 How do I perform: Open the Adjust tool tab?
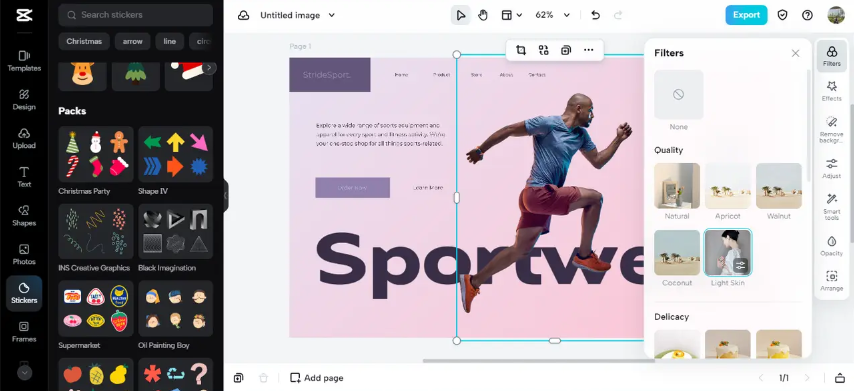tap(832, 168)
